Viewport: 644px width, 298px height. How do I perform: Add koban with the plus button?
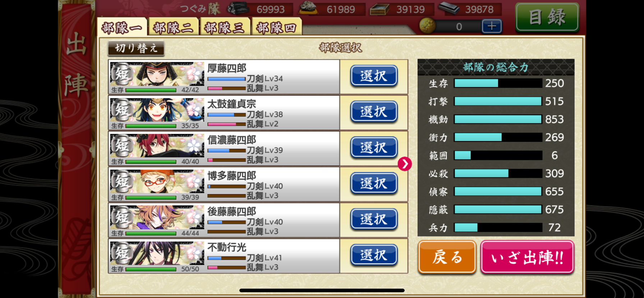pyautogui.click(x=492, y=26)
